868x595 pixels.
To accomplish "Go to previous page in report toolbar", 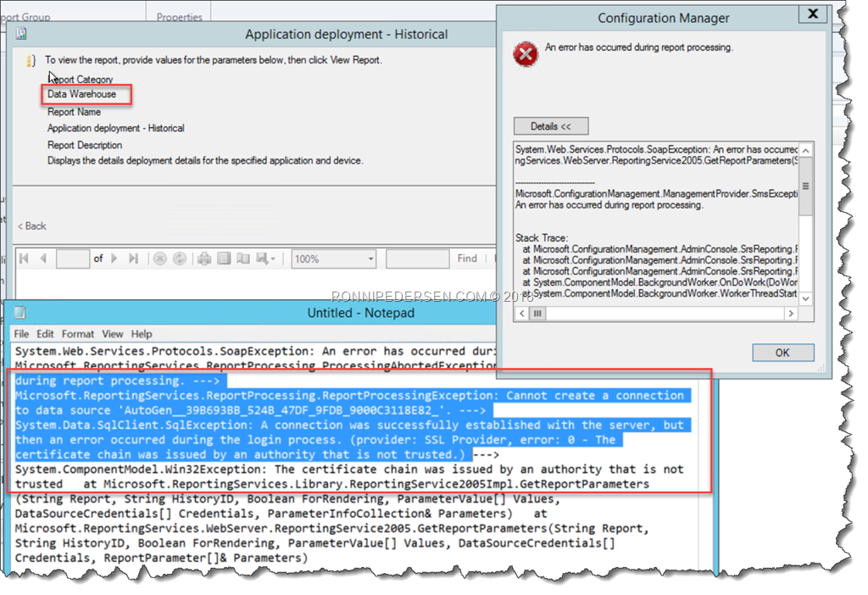I will pyautogui.click(x=43, y=259).
